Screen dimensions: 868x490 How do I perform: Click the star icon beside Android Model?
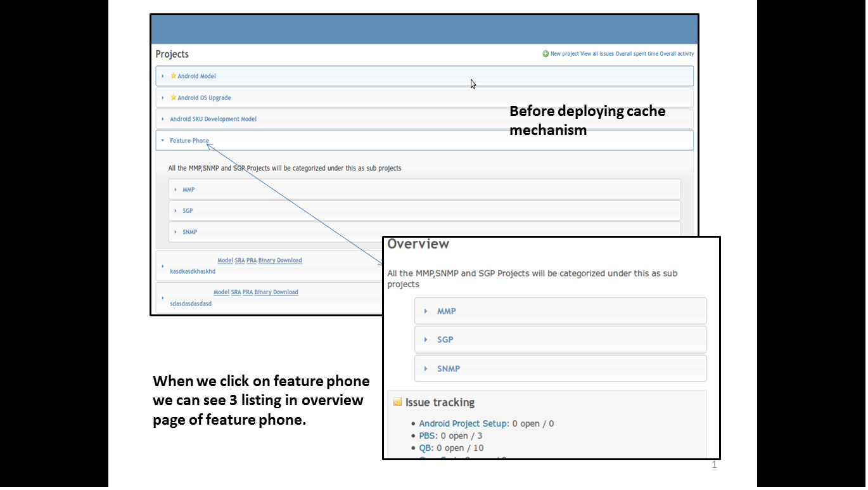[x=173, y=76]
